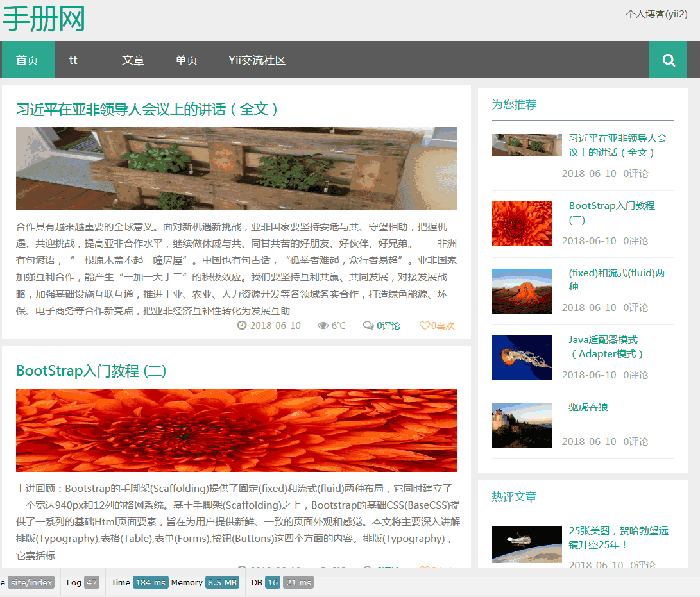Click the clock icon beside first article date
Viewport: 700px width, 597px height.
click(x=242, y=326)
